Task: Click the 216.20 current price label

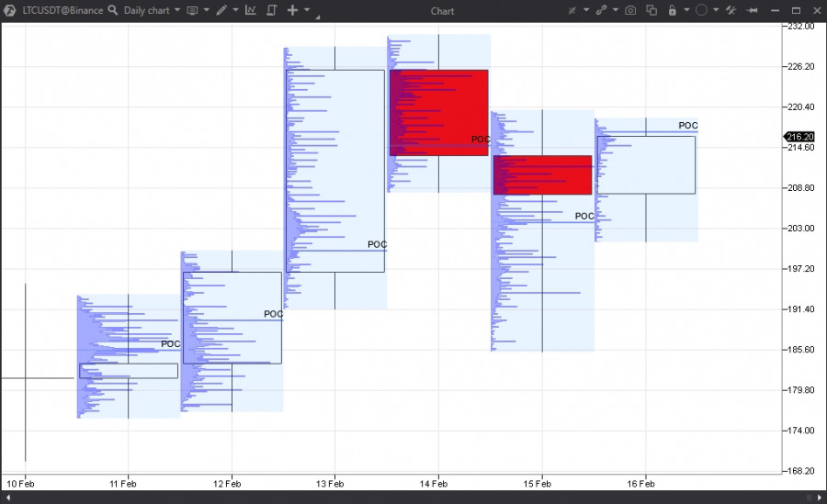Action: [x=800, y=137]
